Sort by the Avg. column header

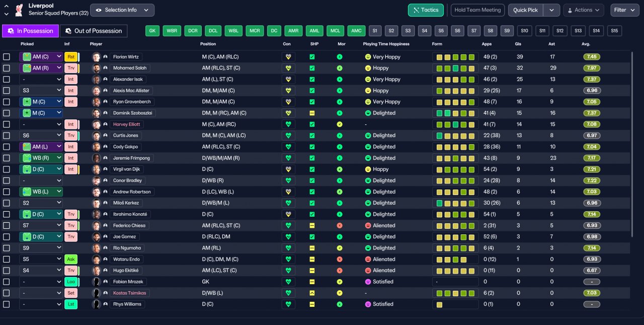pyautogui.click(x=586, y=44)
